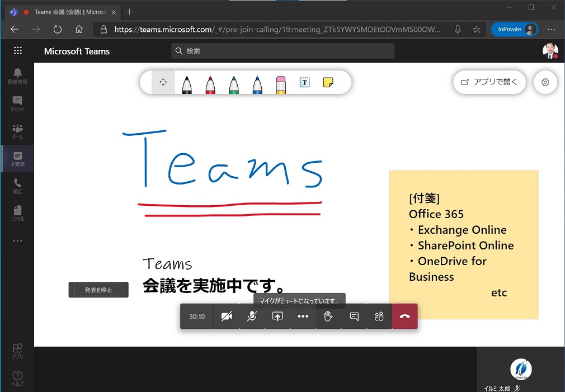Open the user profile picture menu
The image size is (565, 392).
tap(550, 51)
